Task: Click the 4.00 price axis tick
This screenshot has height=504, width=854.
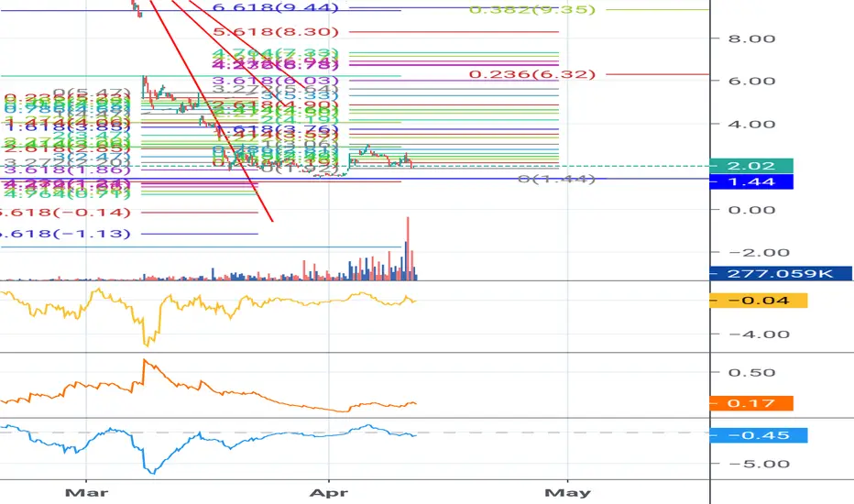Action: 751,125
